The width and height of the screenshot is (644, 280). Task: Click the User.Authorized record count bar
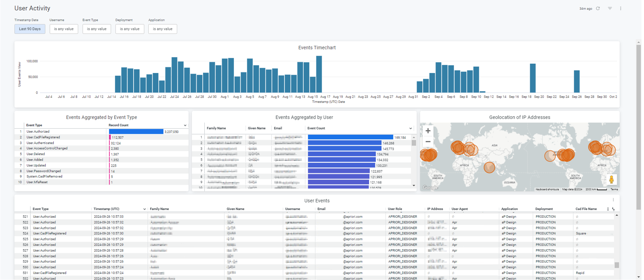point(136,132)
